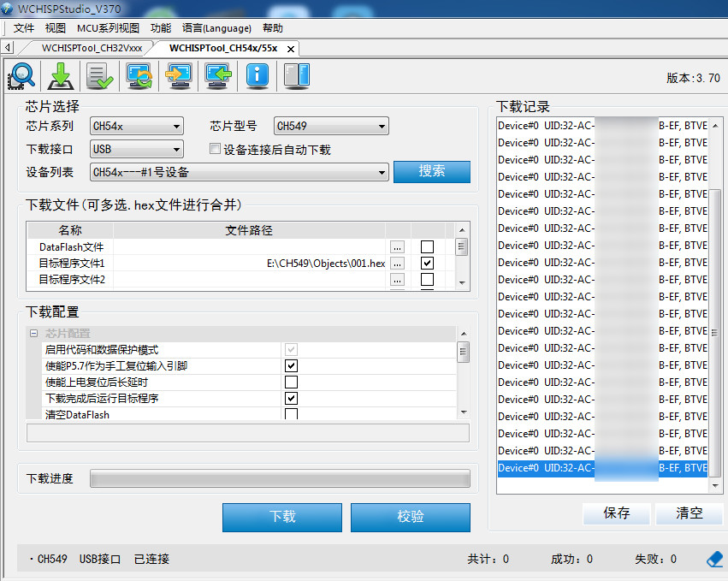Open the 设备列表 device dropdown
The image size is (728, 581).
[x=240, y=172]
